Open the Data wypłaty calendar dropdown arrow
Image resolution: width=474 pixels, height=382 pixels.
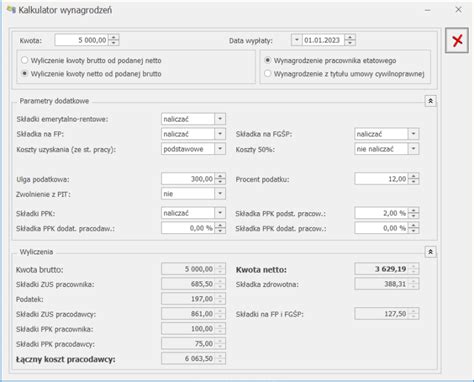pyautogui.click(x=296, y=40)
